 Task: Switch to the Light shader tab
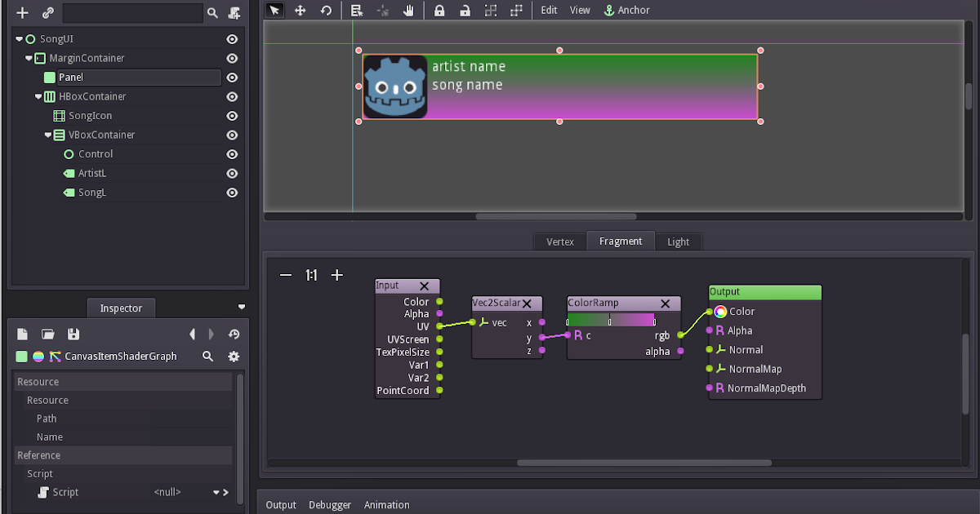coord(679,241)
